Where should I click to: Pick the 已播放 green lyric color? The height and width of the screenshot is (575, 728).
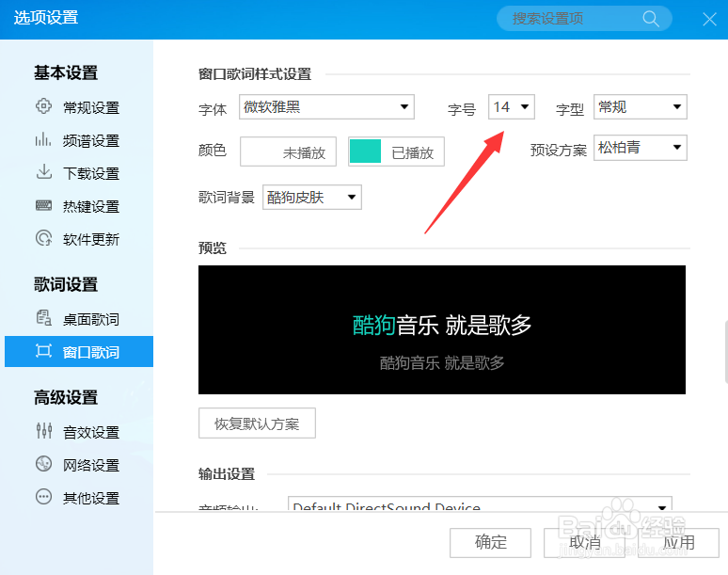(396, 152)
